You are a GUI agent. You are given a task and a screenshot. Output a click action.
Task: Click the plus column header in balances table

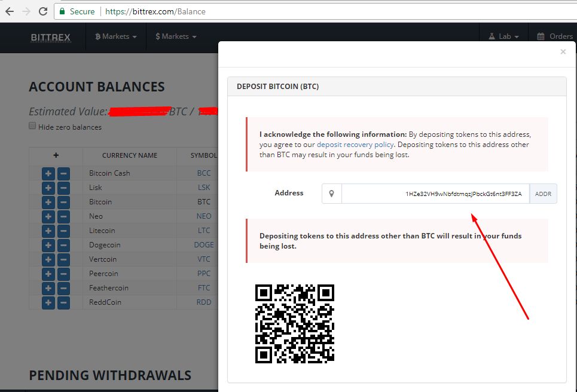tap(56, 155)
